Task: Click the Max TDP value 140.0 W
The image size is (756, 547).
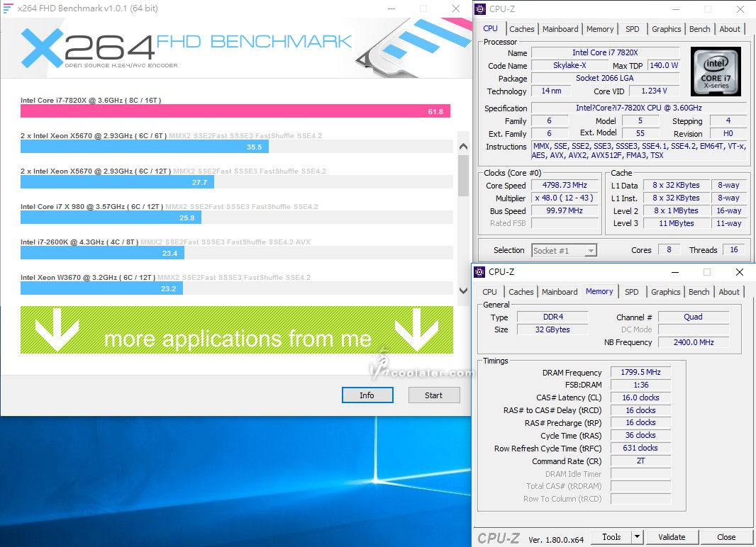Action: pyautogui.click(x=664, y=65)
